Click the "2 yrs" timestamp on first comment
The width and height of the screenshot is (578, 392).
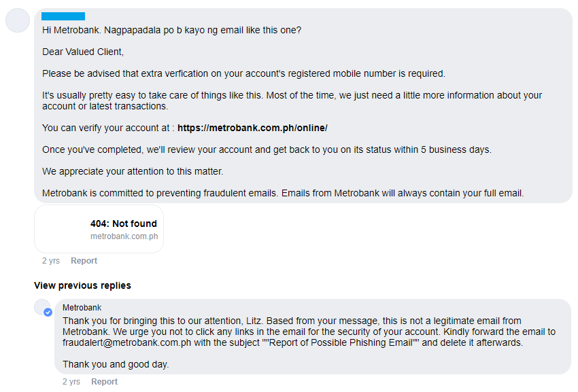[51, 261]
